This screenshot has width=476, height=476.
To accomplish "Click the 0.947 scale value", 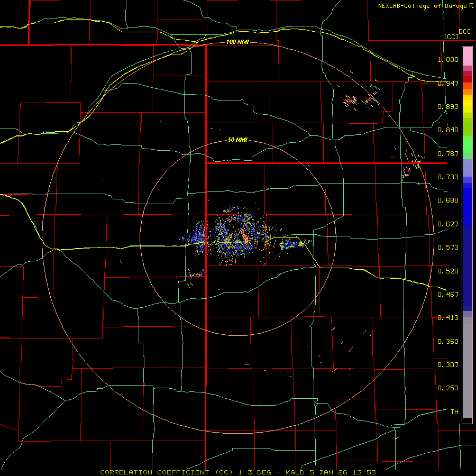I will (448, 83).
